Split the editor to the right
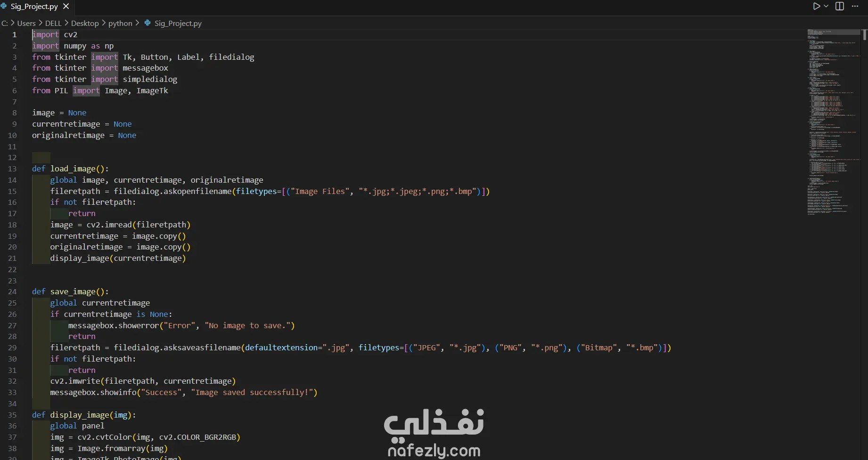 point(840,6)
